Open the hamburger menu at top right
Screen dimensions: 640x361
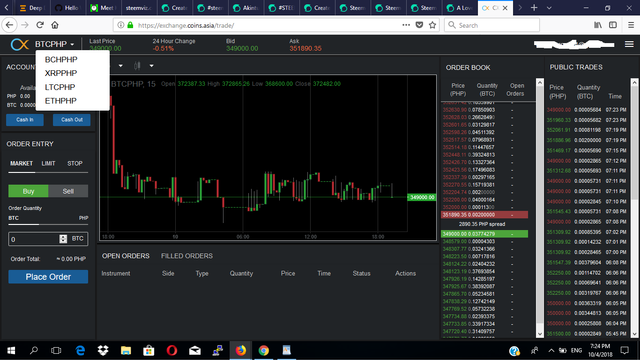coord(629,44)
